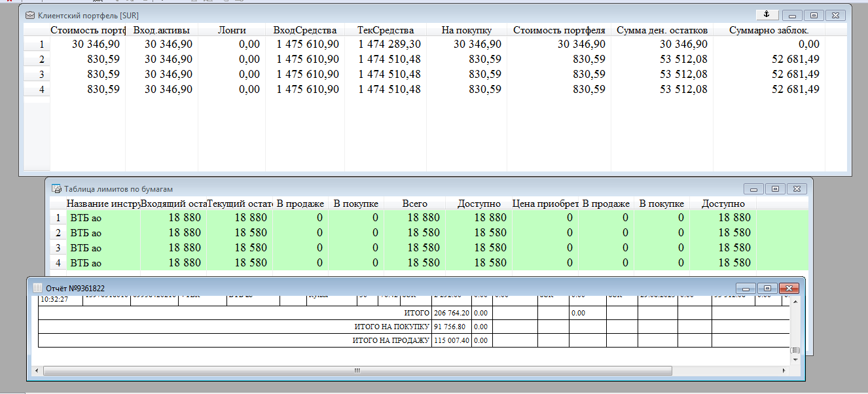Click the На покупку column header
Image resolution: width=868 pixels, height=394 pixels.
466,30
